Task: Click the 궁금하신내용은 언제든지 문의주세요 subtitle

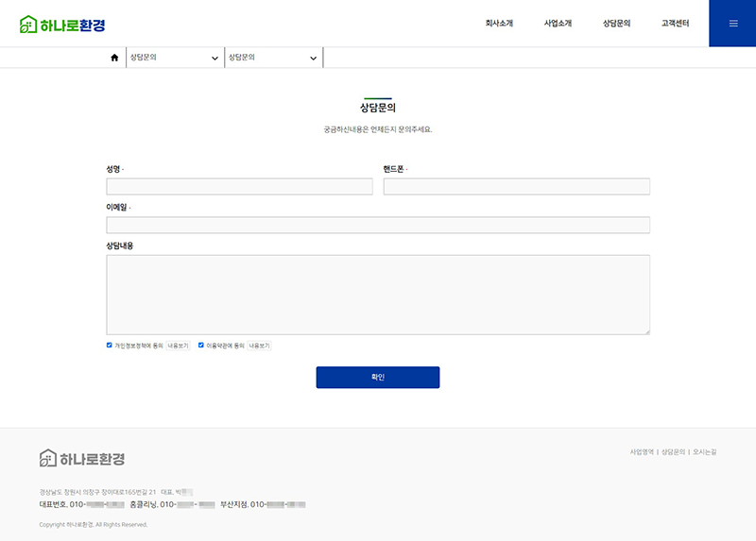Action: pos(378,129)
